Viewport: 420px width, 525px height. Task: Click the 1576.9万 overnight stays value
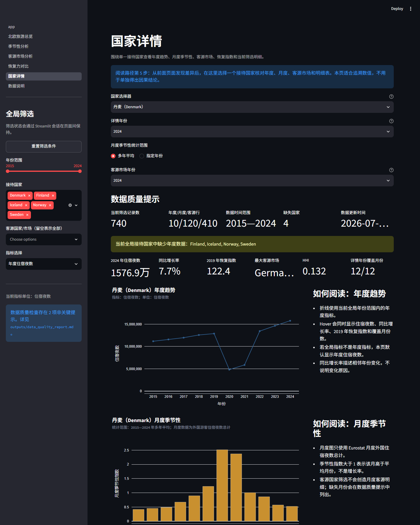coord(130,273)
